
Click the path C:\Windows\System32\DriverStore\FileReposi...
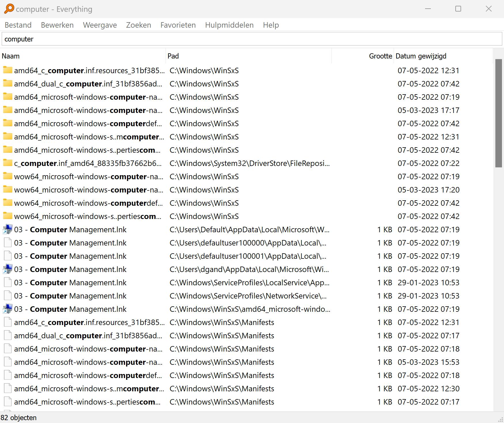(x=250, y=163)
